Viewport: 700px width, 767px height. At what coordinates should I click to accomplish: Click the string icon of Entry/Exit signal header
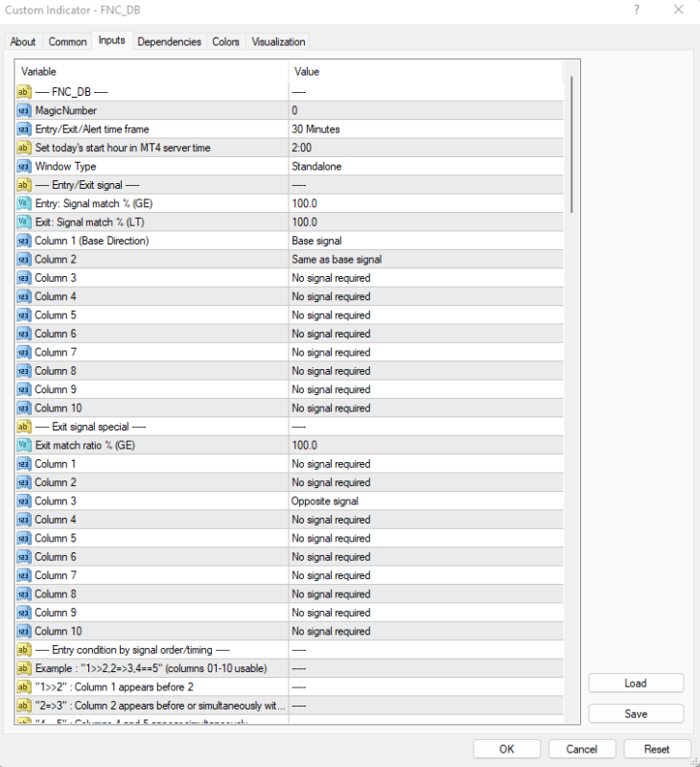23,185
